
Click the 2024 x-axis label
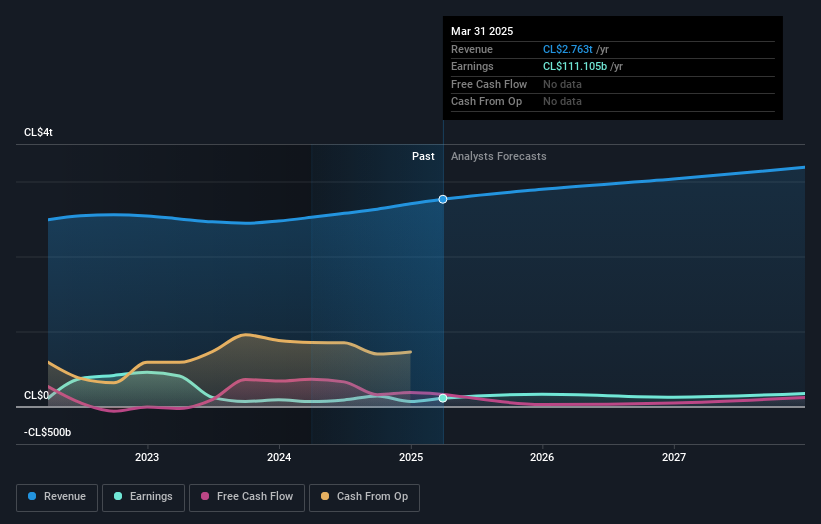(279, 458)
